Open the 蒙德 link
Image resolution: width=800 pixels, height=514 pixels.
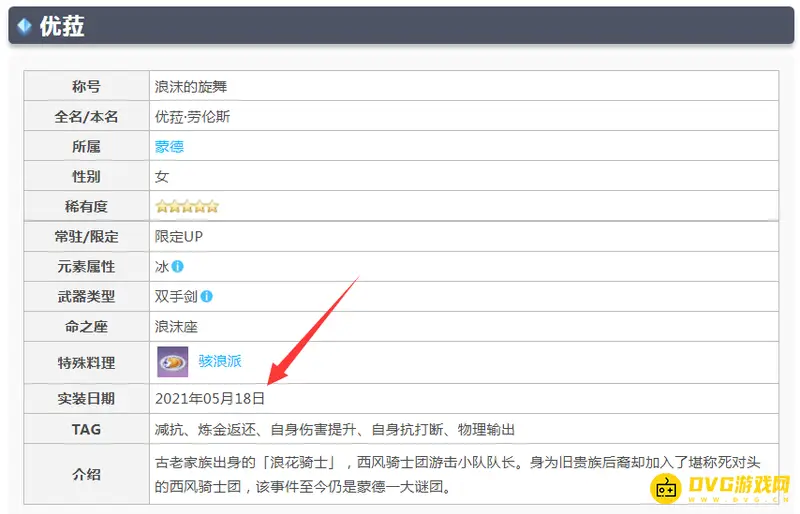click(x=169, y=147)
